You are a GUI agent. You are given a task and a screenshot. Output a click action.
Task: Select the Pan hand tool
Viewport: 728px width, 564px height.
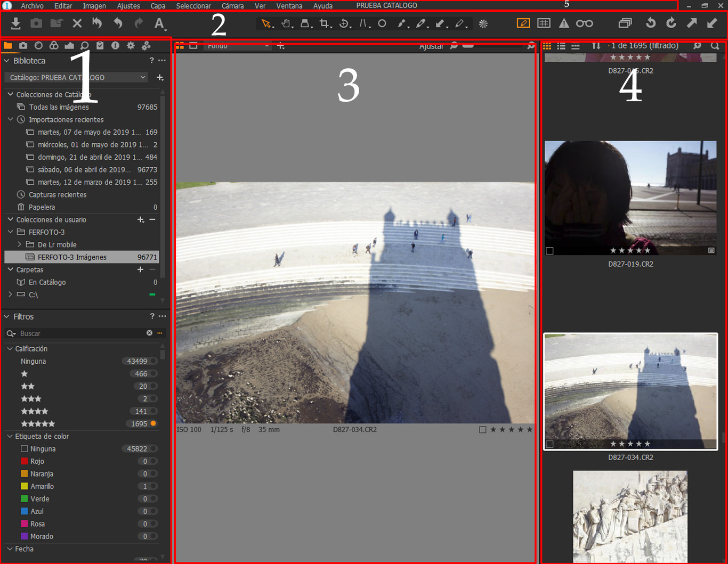pos(286,24)
